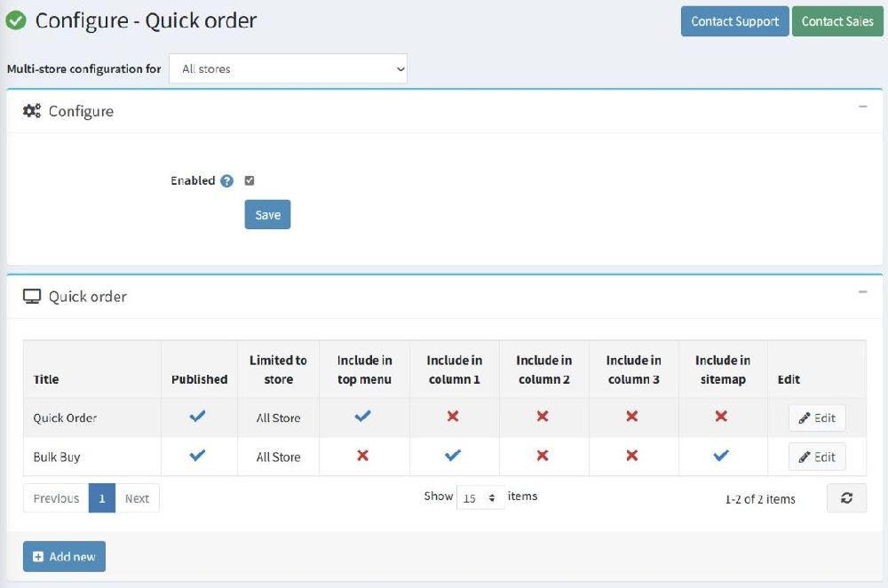Select page 1 in pagination

click(x=102, y=498)
